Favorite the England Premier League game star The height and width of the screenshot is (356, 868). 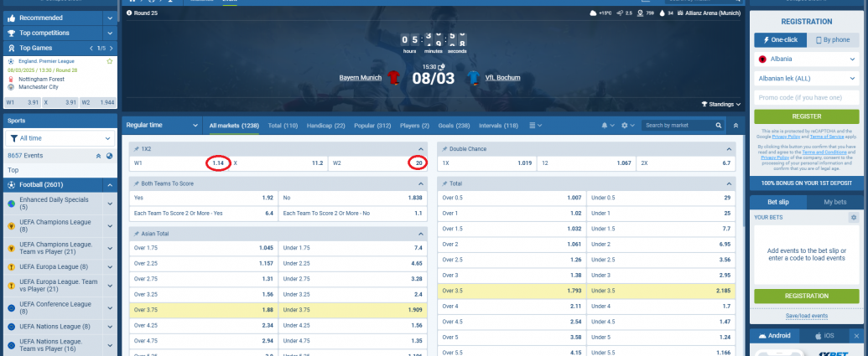click(110, 61)
